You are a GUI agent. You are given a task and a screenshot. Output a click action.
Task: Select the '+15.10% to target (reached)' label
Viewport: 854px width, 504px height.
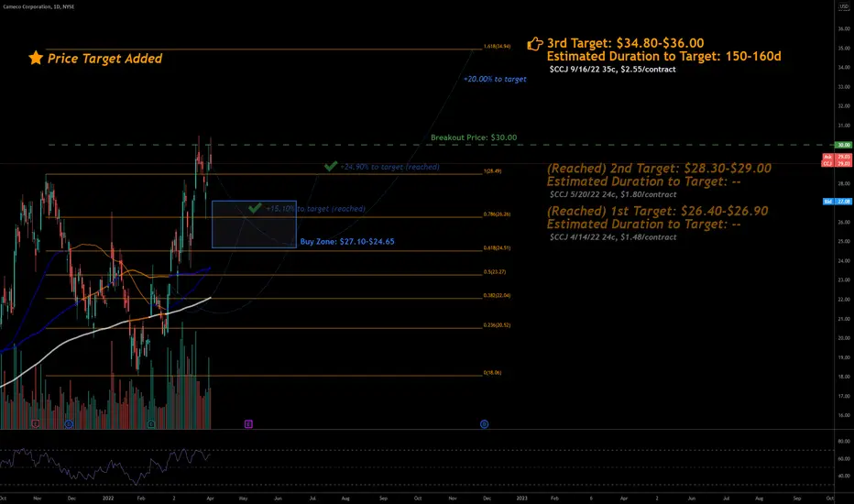click(x=315, y=209)
